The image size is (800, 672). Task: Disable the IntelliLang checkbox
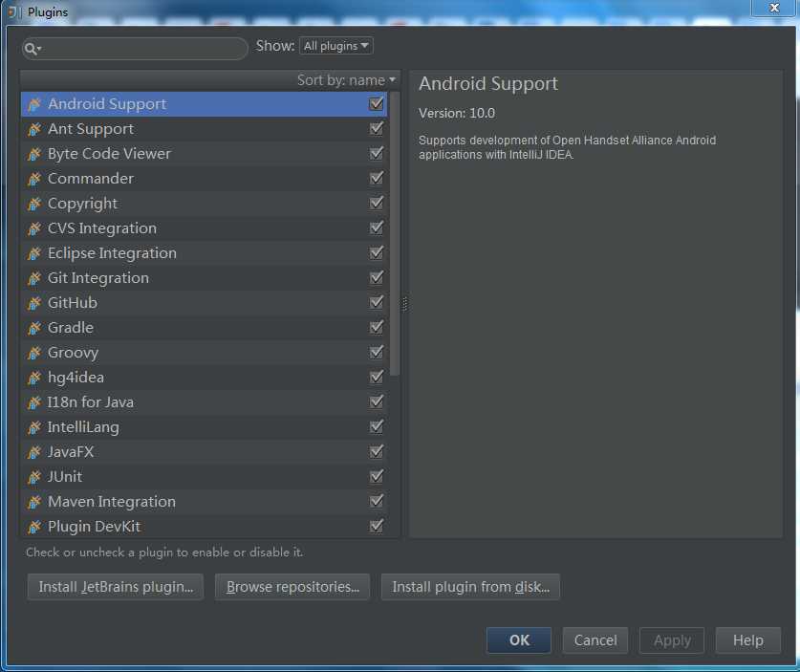pyautogui.click(x=377, y=426)
